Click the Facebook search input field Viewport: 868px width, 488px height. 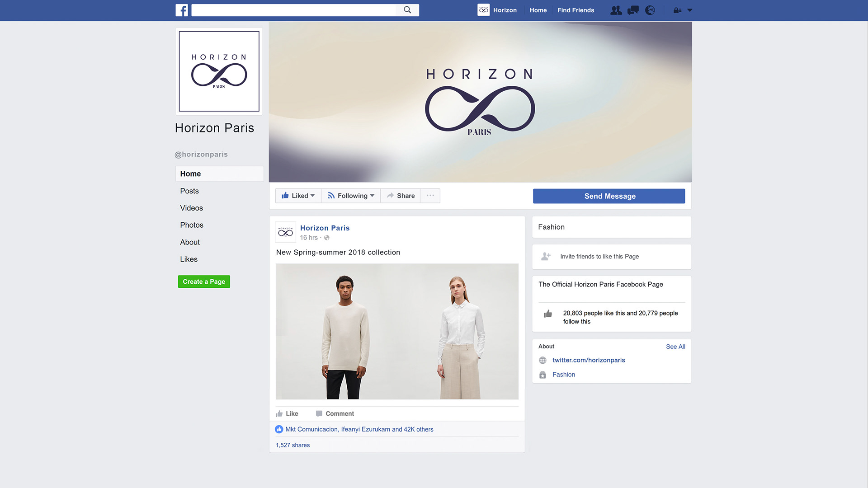(x=294, y=10)
